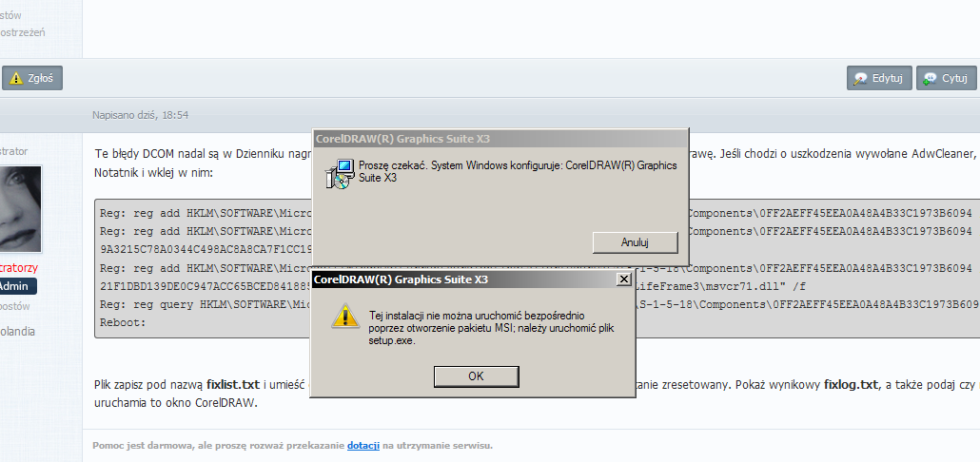Click the installer computer icon in dialog
980x462 pixels.
pyautogui.click(x=340, y=174)
